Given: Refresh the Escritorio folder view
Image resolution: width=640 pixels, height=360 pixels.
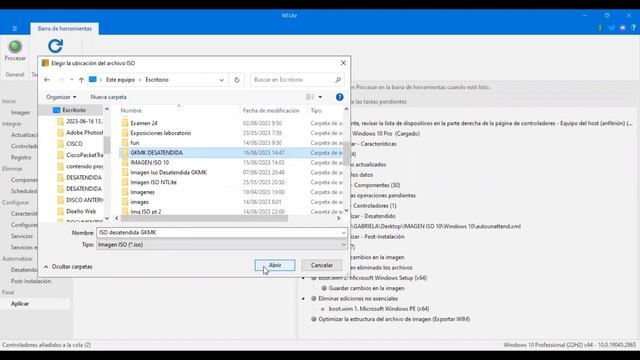Looking at the screenshot, I should (237, 80).
